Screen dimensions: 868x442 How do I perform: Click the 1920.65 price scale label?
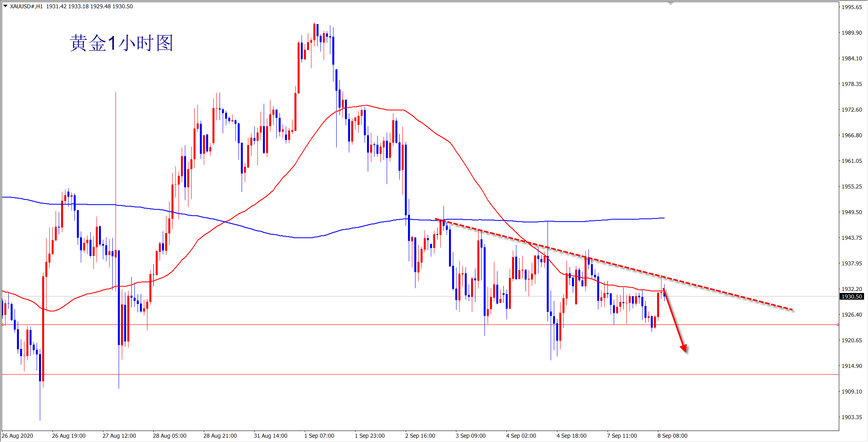point(851,340)
